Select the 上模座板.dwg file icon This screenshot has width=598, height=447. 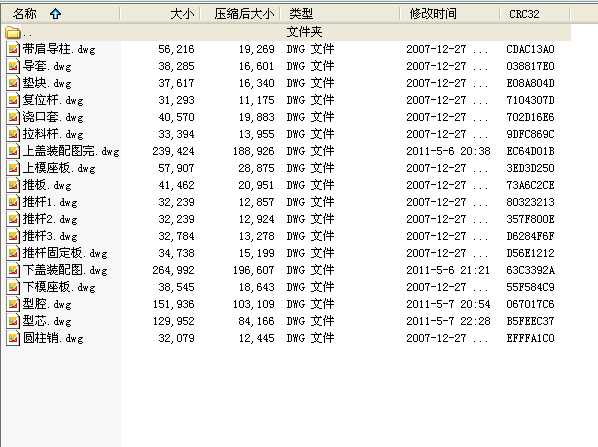(x=13, y=168)
